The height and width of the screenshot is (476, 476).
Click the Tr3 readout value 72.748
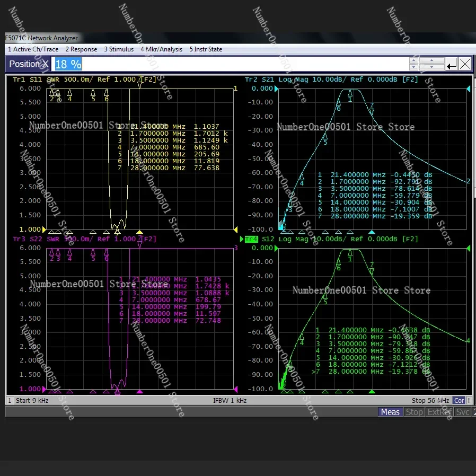(208, 321)
